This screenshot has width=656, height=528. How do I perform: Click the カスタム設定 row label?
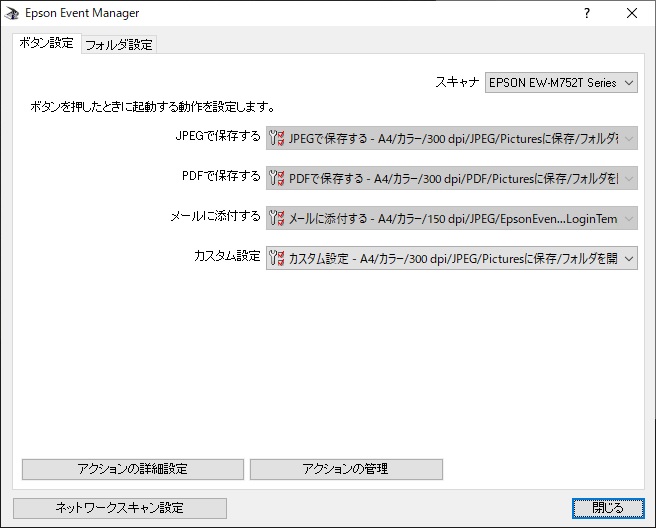(227, 256)
